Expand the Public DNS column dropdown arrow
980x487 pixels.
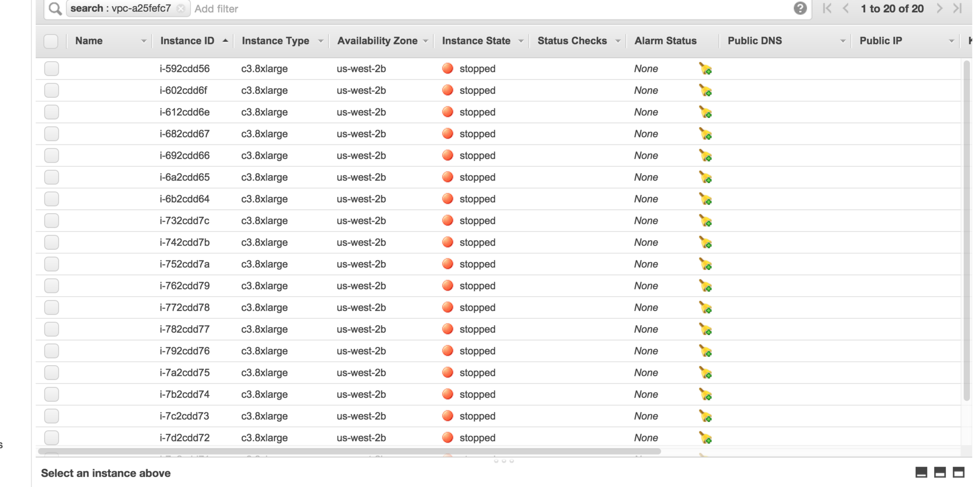842,41
